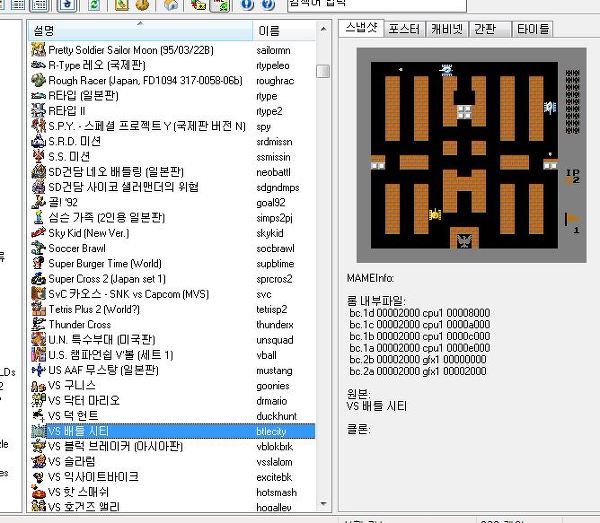Sort the list by the 이름 column header
The height and width of the screenshot is (523, 600).
pyautogui.click(x=284, y=30)
